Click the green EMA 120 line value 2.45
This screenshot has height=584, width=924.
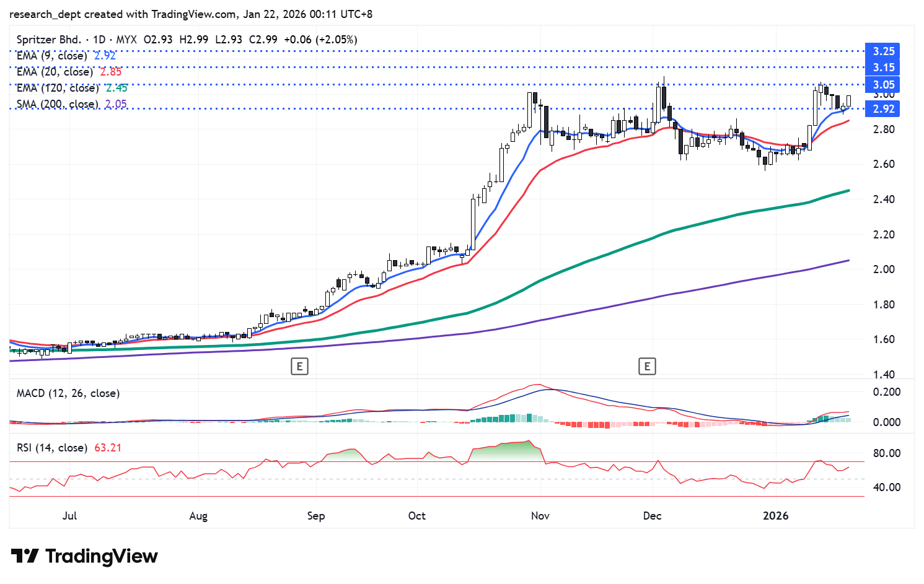[117, 88]
